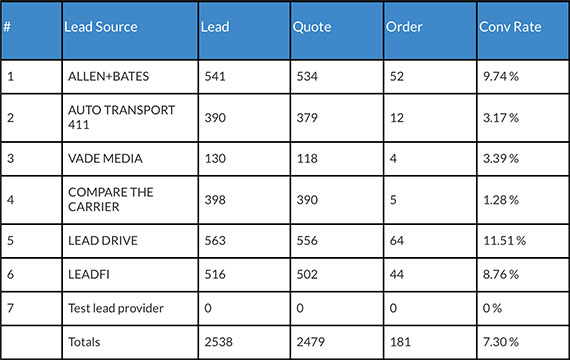Screen dimensions: 570x360
Task: Click quote count '502'
Action: [x=307, y=274]
